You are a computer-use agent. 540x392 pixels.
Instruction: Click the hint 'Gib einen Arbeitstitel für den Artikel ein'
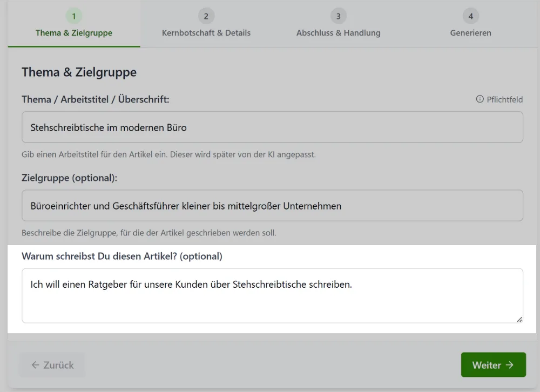pyautogui.click(x=168, y=154)
